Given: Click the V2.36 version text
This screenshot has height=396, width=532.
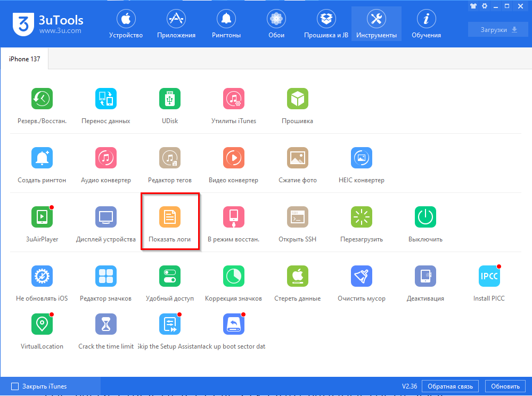Looking at the screenshot, I should [410, 386].
